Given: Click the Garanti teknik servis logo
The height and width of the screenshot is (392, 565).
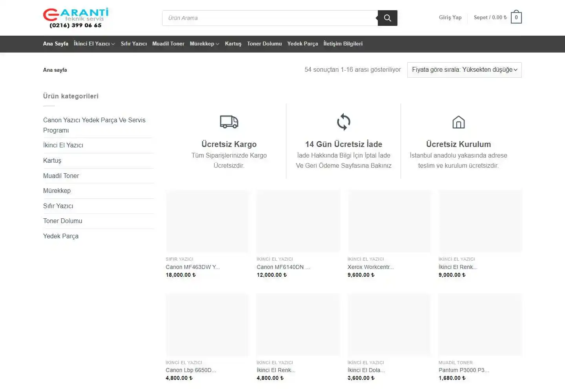Looking at the screenshot, I should (x=76, y=18).
